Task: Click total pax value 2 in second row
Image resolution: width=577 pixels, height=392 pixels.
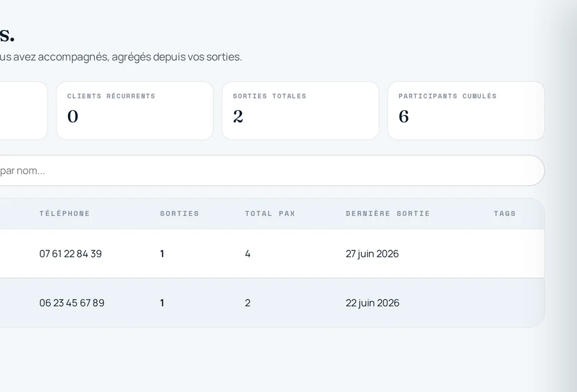Action: (x=247, y=302)
